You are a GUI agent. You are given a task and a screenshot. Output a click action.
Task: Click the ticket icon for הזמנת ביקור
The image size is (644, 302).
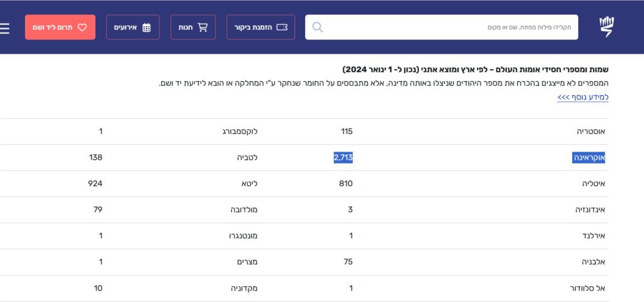(x=282, y=28)
